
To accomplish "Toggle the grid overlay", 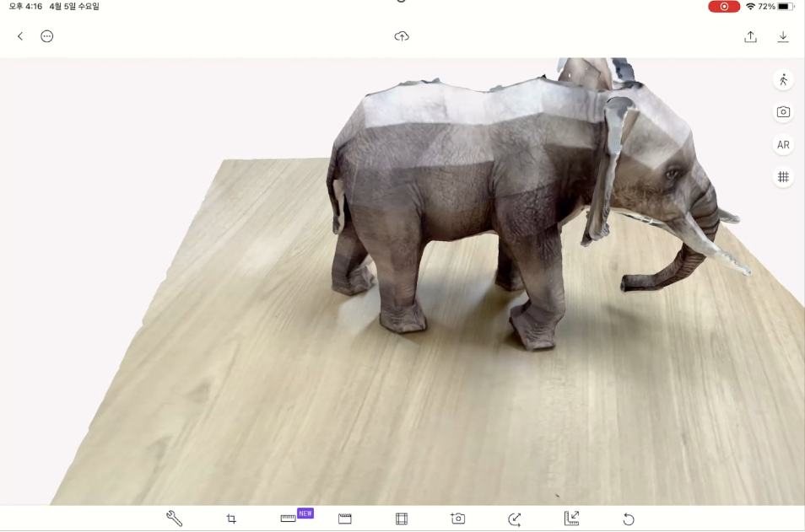I will tap(783, 177).
